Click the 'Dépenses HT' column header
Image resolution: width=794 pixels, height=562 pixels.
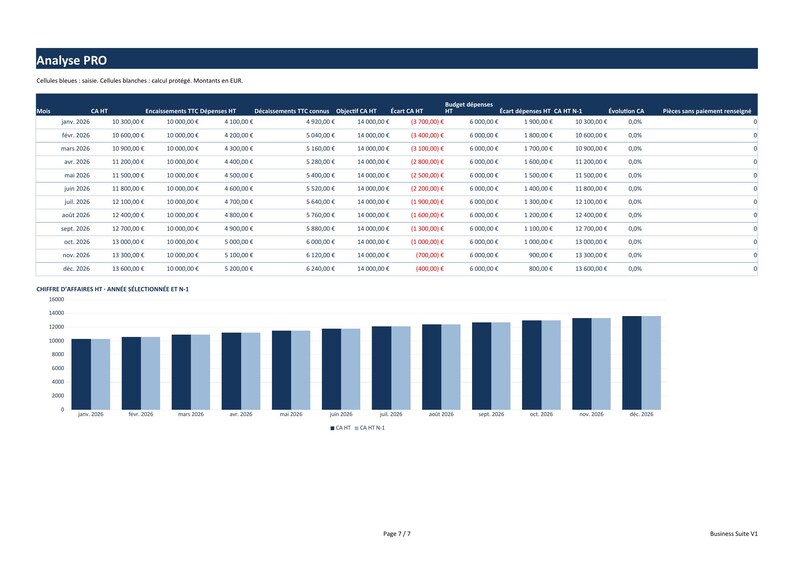pyautogui.click(x=218, y=111)
